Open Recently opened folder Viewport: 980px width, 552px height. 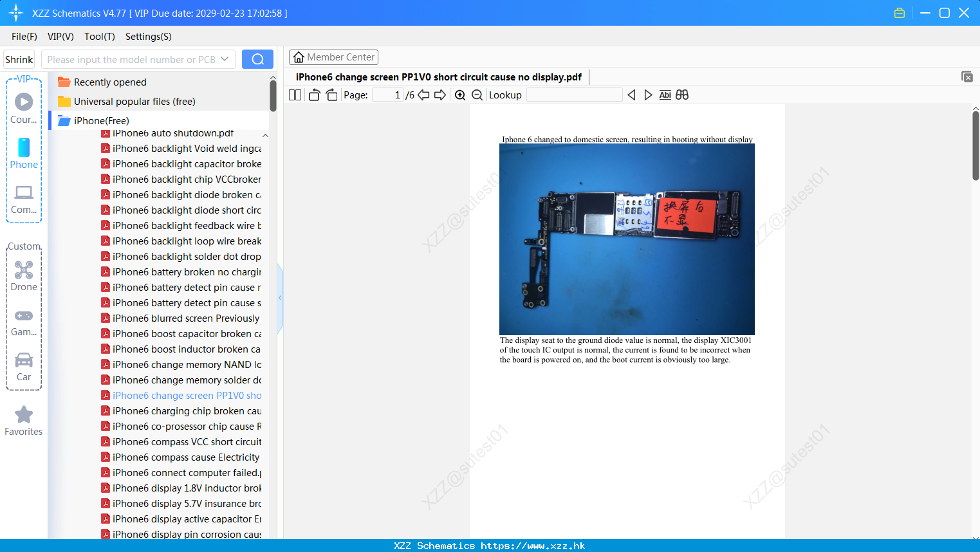pyautogui.click(x=110, y=82)
